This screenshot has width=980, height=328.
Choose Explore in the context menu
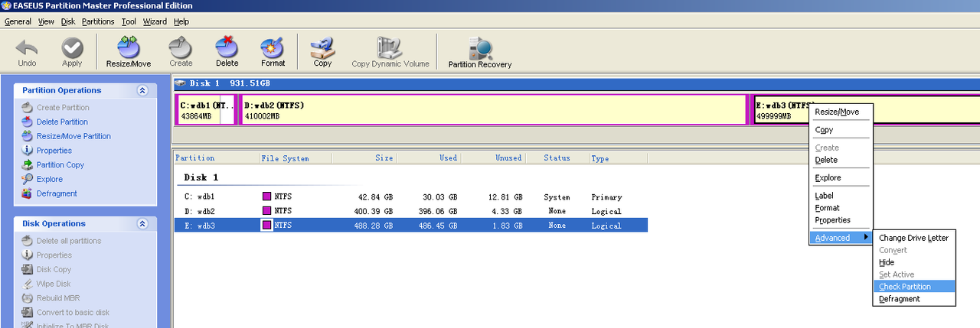[x=840, y=178]
